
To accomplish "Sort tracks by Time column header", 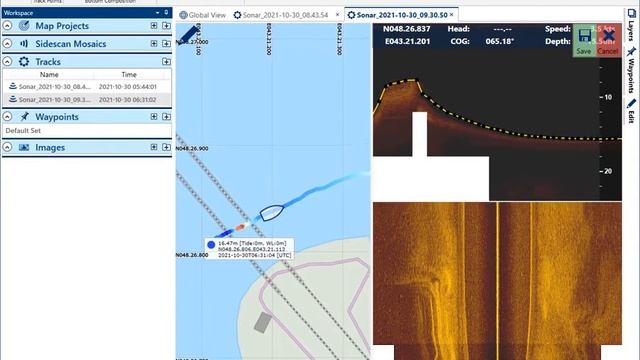I will (x=129, y=75).
